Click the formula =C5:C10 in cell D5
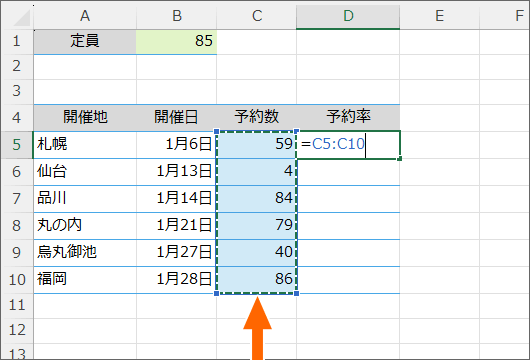The image size is (530, 360). [333, 144]
